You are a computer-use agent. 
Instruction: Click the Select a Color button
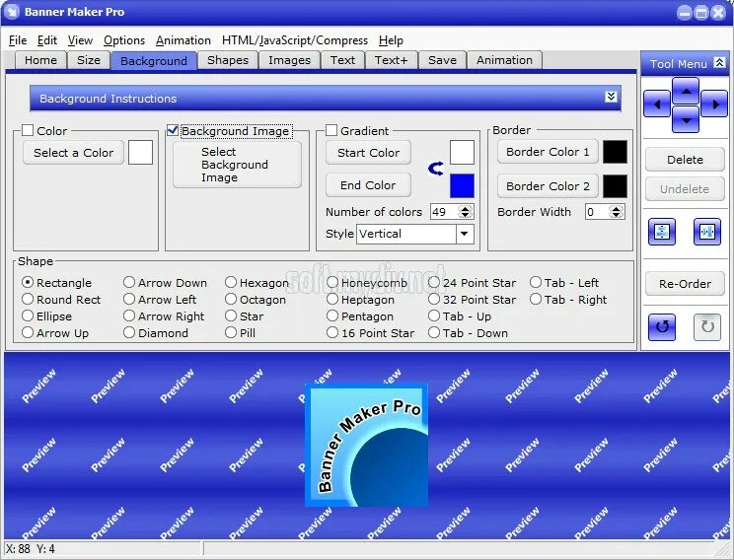click(x=73, y=153)
